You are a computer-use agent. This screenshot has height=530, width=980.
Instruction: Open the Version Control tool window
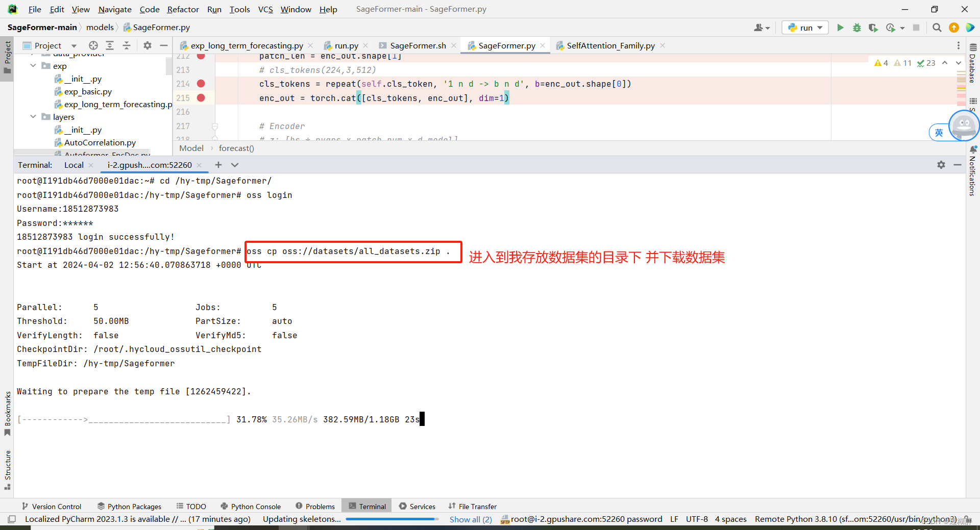point(52,506)
